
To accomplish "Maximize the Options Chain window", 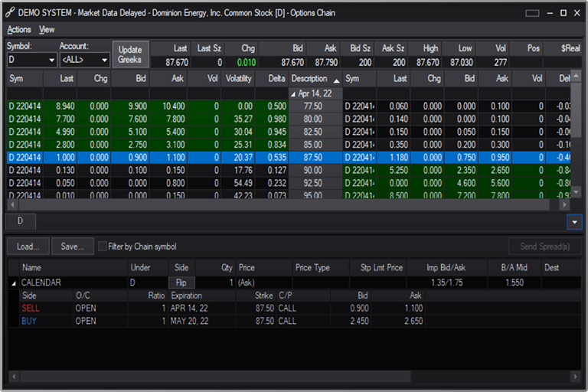I will click(x=563, y=13).
